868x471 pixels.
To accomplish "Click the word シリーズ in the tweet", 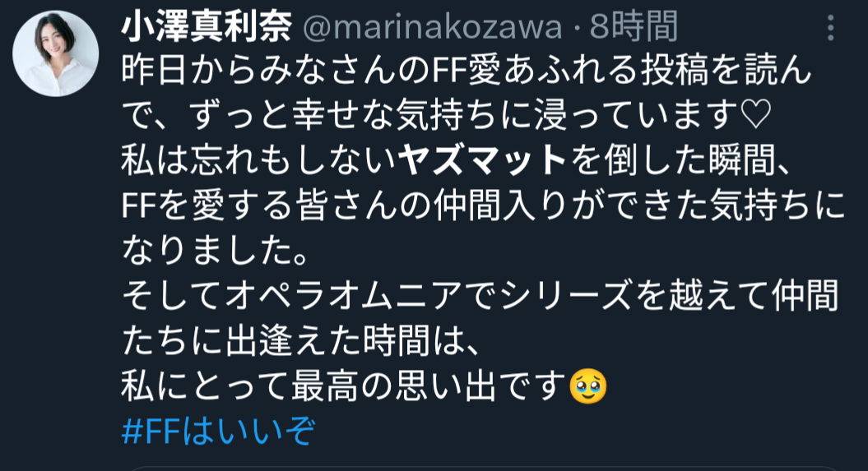I will [x=566, y=296].
